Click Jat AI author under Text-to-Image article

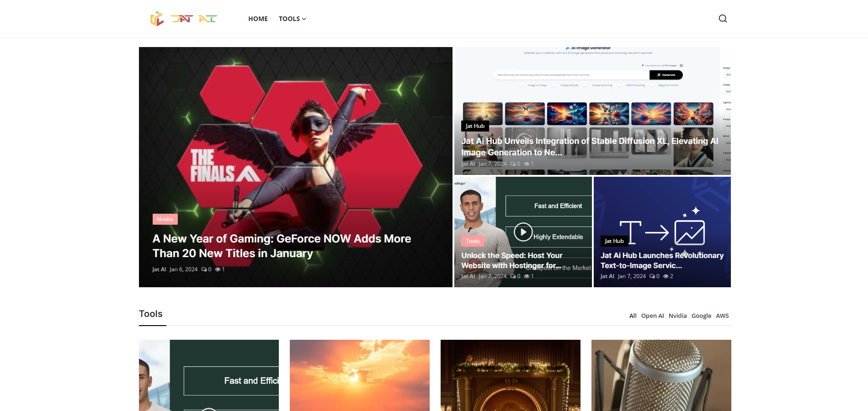coord(607,276)
